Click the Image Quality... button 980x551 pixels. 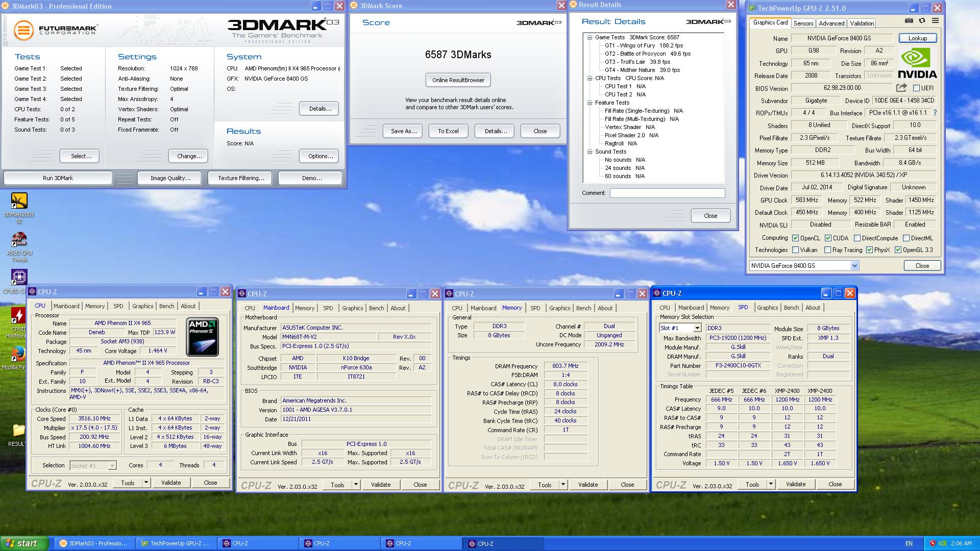[170, 178]
